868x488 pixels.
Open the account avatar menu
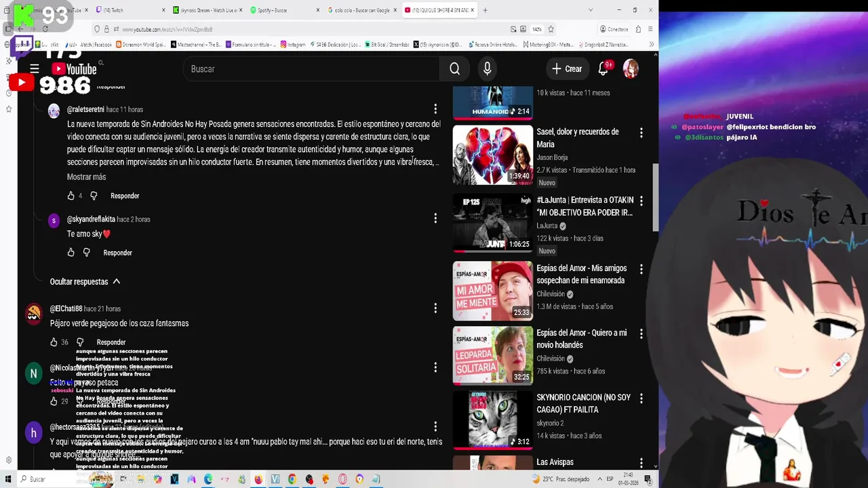pos(631,68)
